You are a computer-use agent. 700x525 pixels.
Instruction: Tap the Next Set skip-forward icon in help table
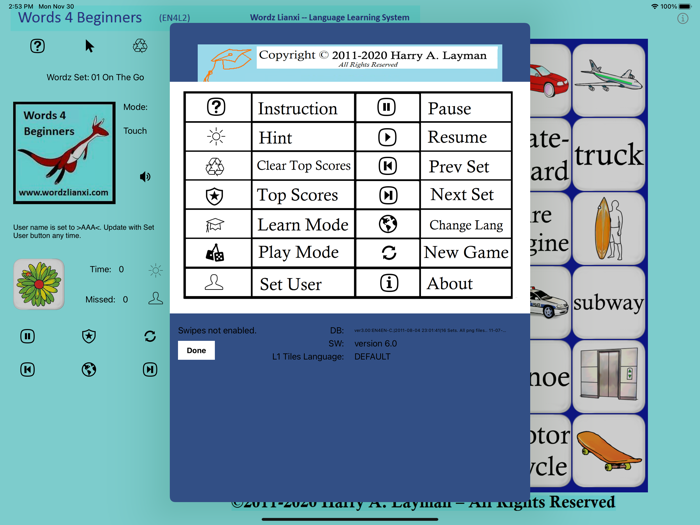pos(388,195)
